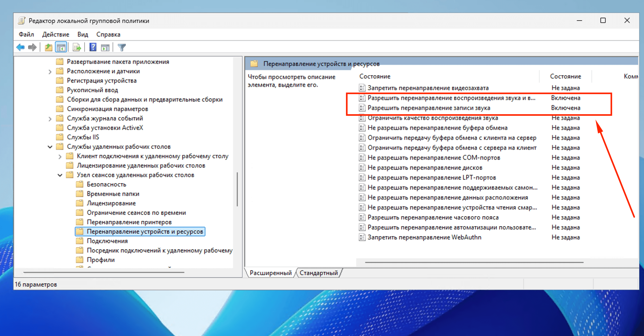This screenshot has height=336, width=644.
Task: Minimize the Group Policy Editor window
Action: coord(579,20)
